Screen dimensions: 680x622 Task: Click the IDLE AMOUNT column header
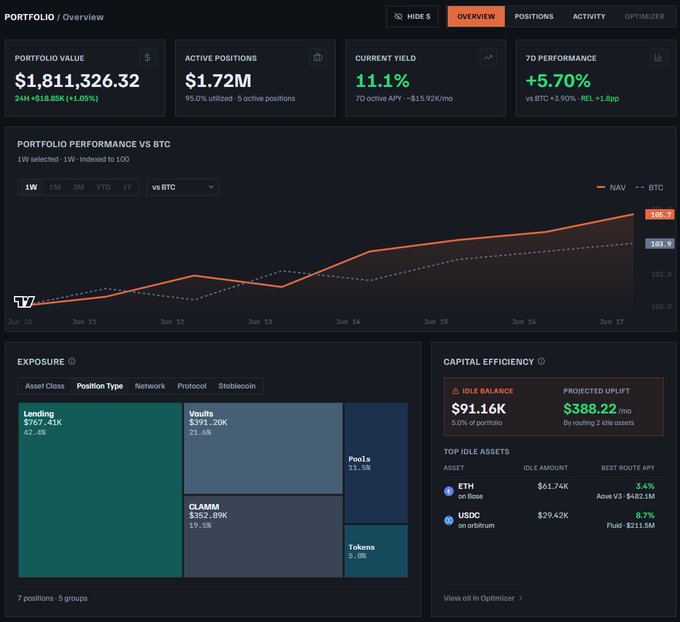pyautogui.click(x=546, y=468)
